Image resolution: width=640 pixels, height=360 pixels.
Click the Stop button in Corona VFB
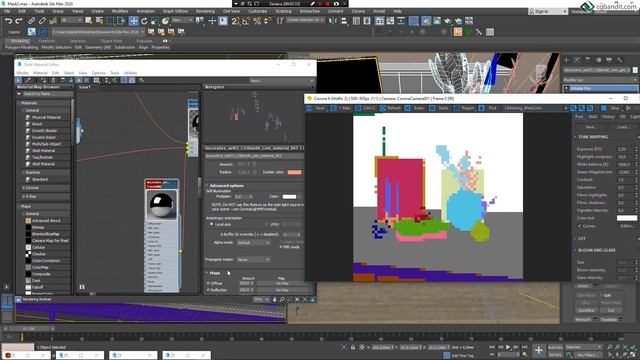[x=611, y=108]
